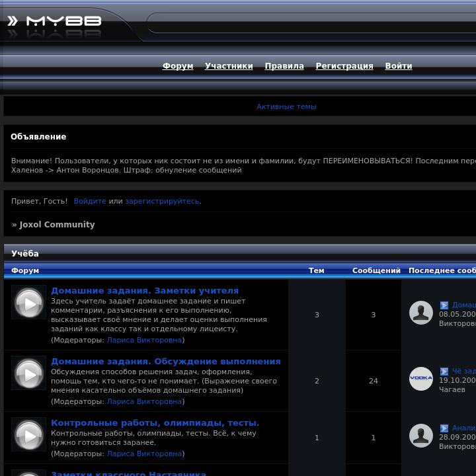Click topic count 2 in Обсуждение выполнения row
Screen dimensions: 476x476
[x=317, y=381]
